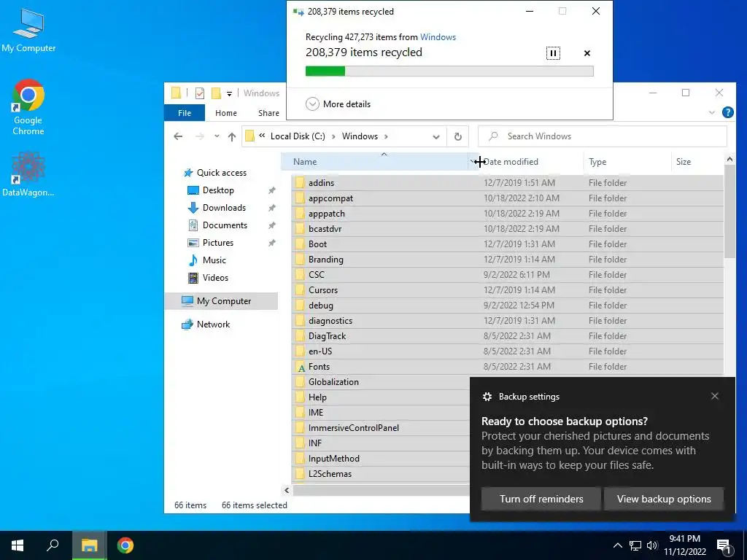Select the appcompat folder
The height and width of the screenshot is (560, 747).
[507, 198]
